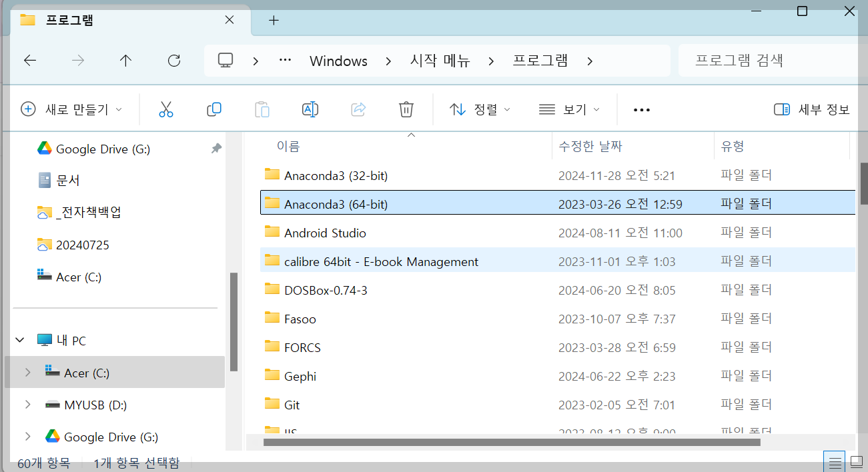The height and width of the screenshot is (472, 868).
Task: Click chevron after 시작 메뉴 breadcrumb
Action: coord(492,61)
